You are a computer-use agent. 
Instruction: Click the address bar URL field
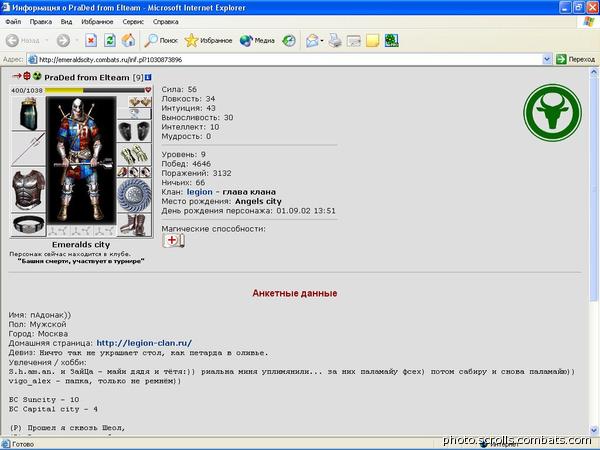click(285, 59)
